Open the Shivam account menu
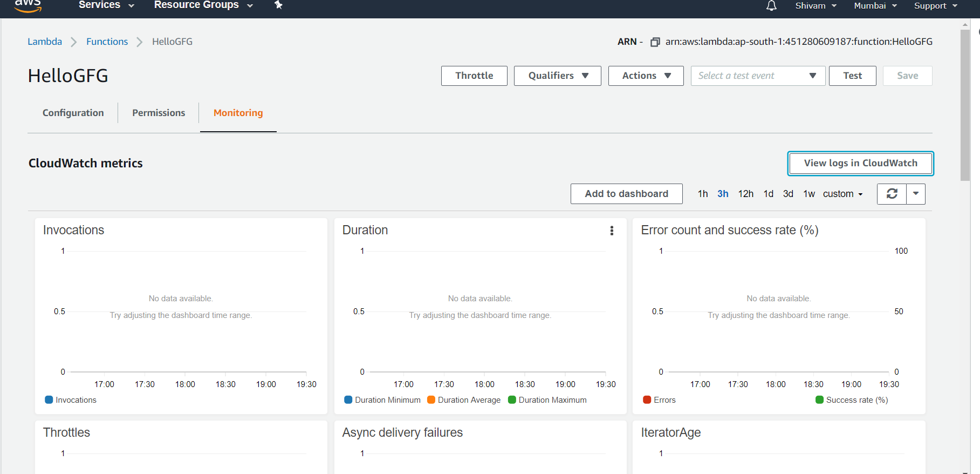 click(x=816, y=5)
